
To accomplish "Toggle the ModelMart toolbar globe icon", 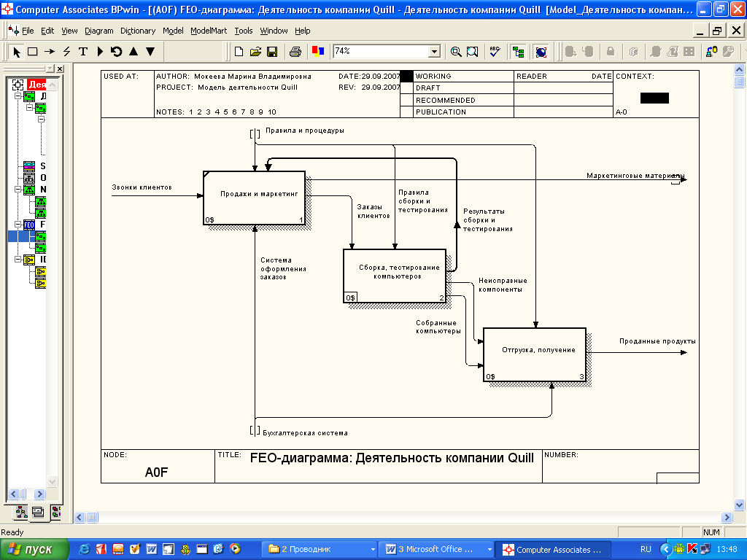I will pyautogui.click(x=541, y=52).
